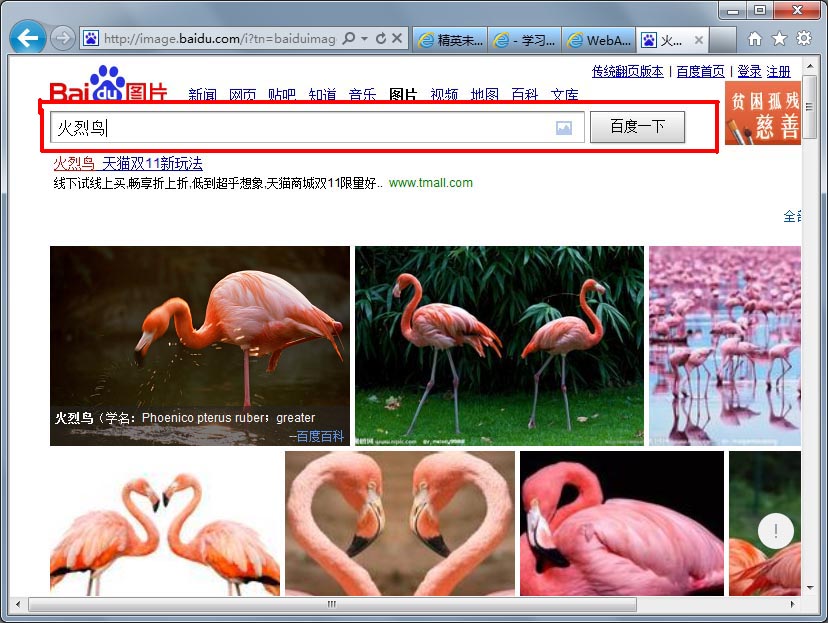Screen dimensions: 828x623
Task: Open the 火烈鸟 天猫双11新玩法 ad link
Action: [x=128, y=163]
